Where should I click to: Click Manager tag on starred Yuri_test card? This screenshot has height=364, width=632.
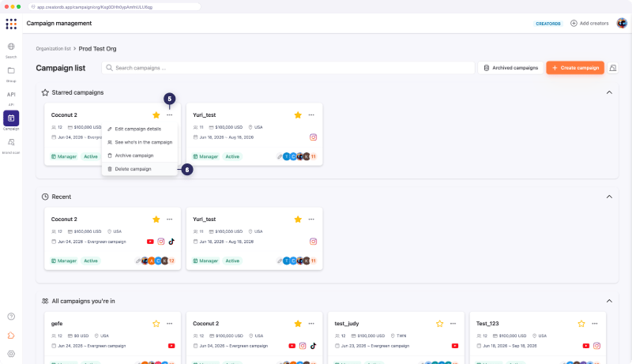(x=205, y=156)
